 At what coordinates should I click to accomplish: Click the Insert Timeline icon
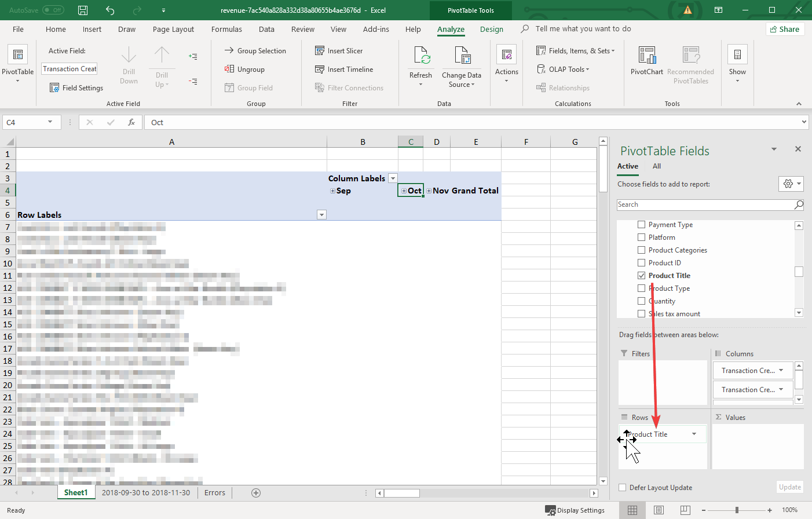coord(320,70)
